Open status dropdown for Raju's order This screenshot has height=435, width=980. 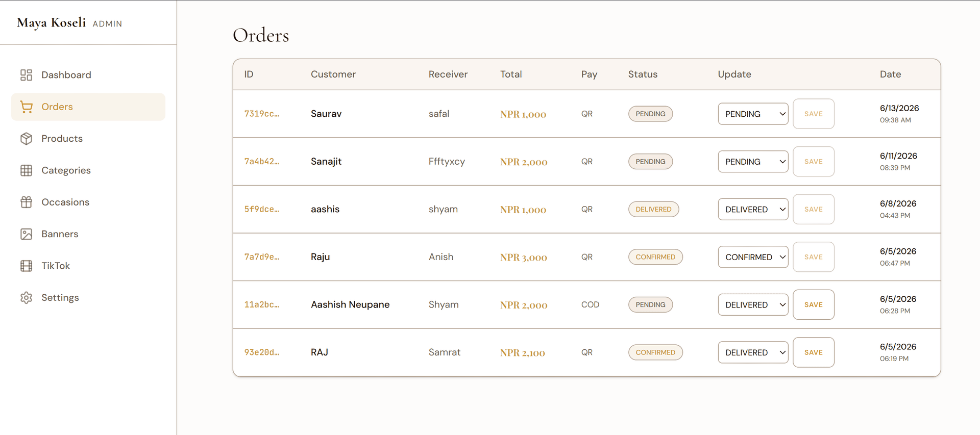coord(753,257)
